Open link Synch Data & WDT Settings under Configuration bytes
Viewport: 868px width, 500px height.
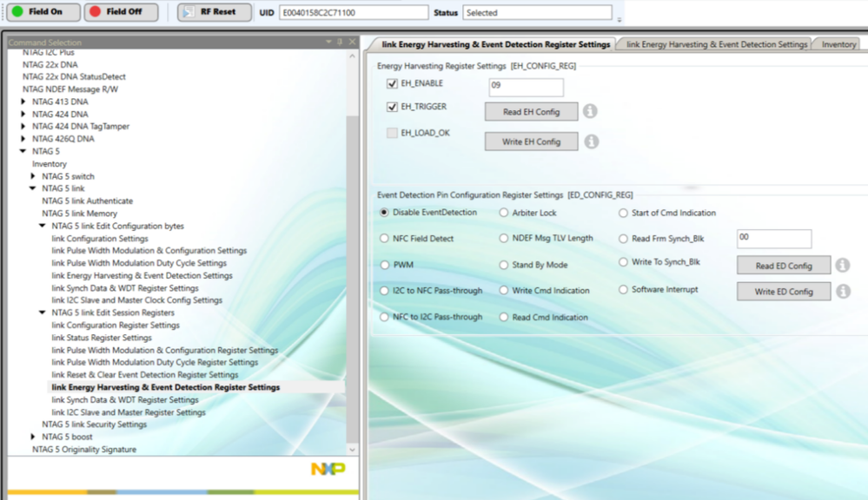coord(125,288)
